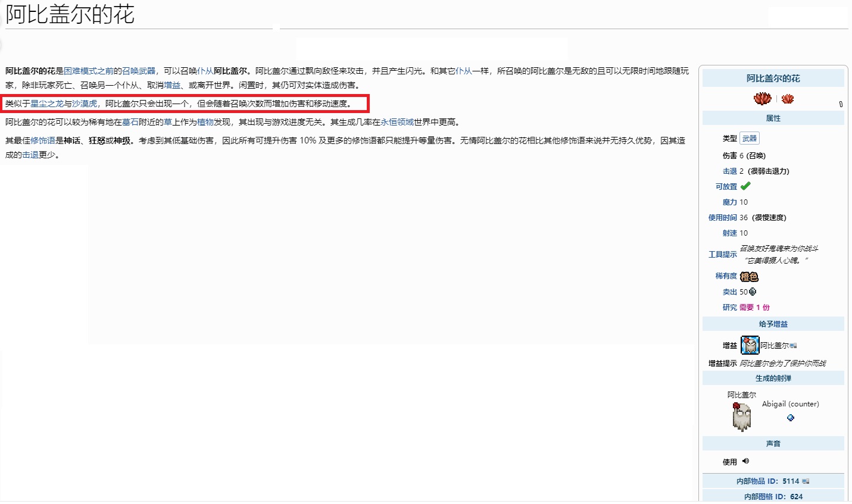Click the 武器 type tag

coord(750,139)
